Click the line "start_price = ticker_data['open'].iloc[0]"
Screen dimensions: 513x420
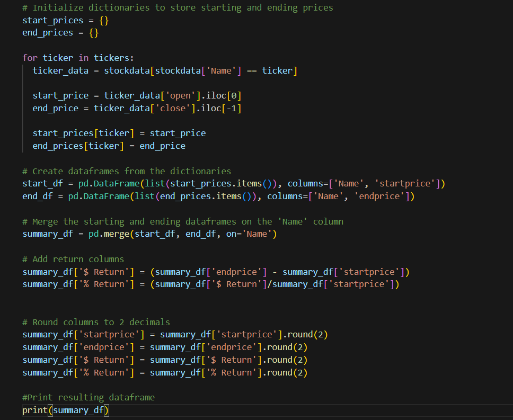(x=137, y=96)
